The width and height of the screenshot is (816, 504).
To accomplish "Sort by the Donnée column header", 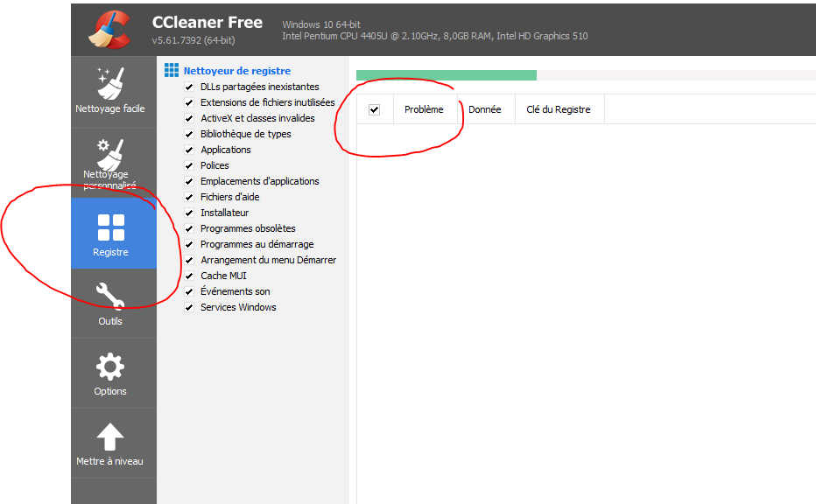I will pos(486,109).
